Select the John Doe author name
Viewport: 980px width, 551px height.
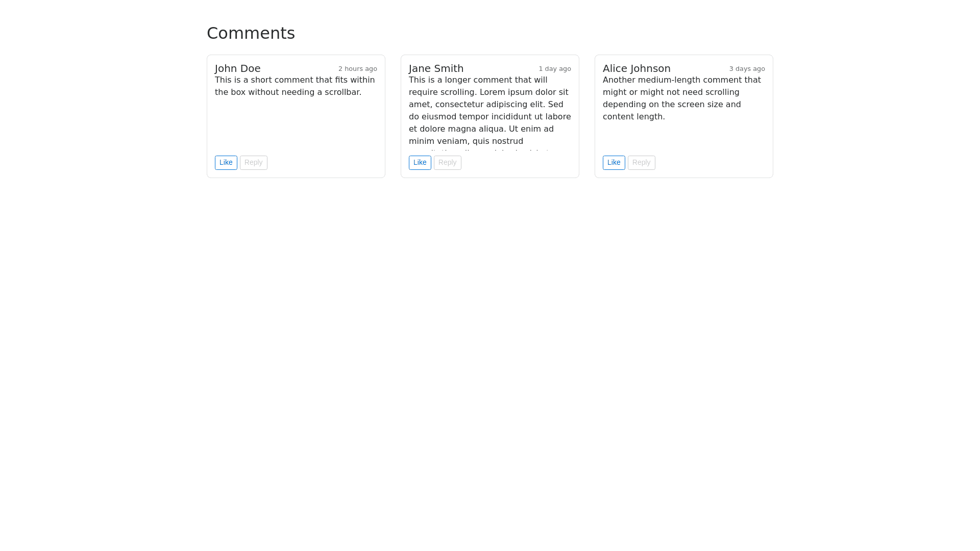click(x=237, y=68)
